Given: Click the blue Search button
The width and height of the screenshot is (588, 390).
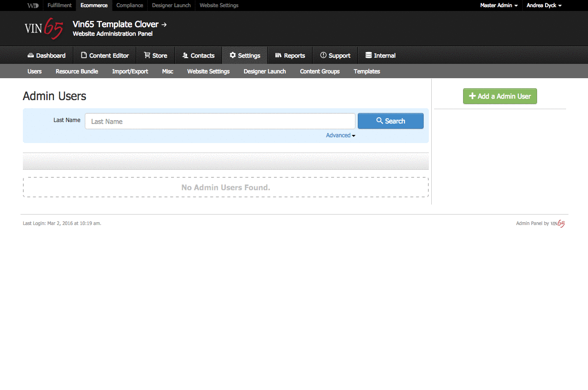Looking at the screenshot, I should 390,121.
